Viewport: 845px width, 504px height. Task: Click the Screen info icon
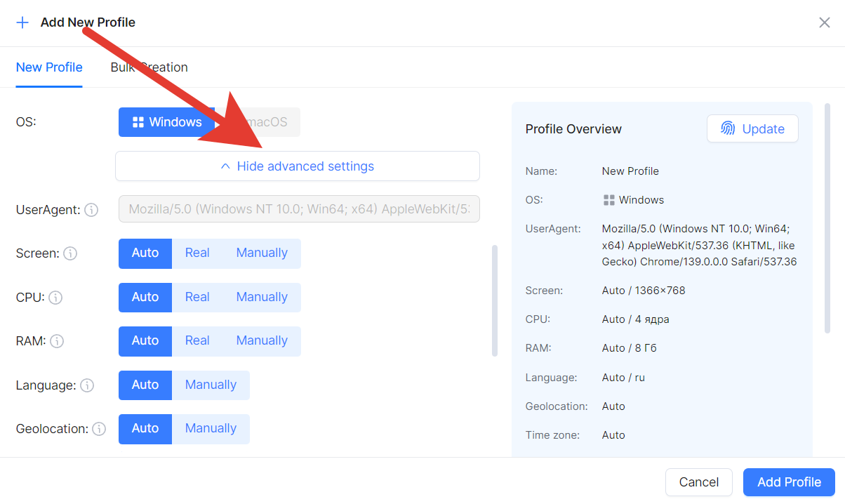(x=69, y=253)
